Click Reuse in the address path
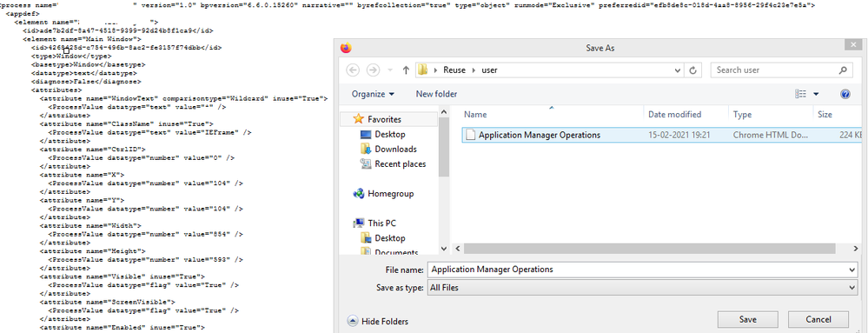Screen dimensions: 868x333 454,70
